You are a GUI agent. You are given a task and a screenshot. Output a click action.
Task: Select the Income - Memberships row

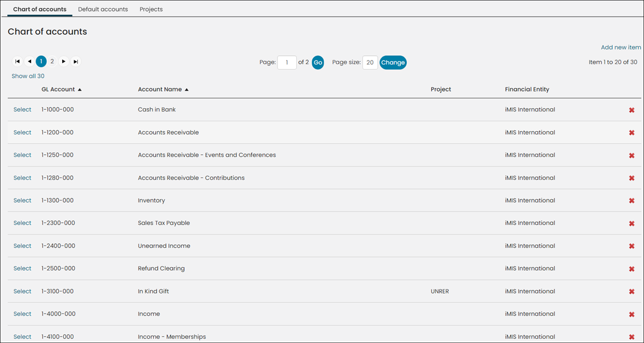click(x=23, y=337)
